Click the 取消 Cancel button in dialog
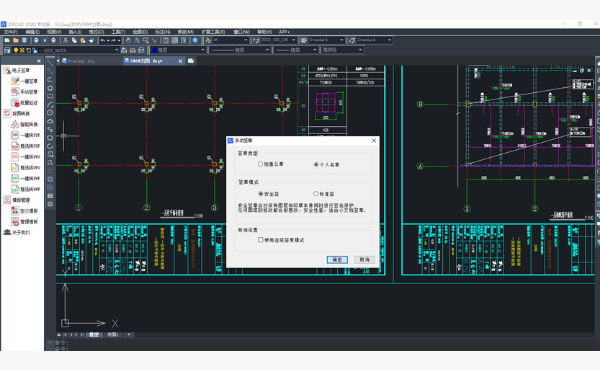The height and width of the screenshot is (371, 600). pos(364,260)
